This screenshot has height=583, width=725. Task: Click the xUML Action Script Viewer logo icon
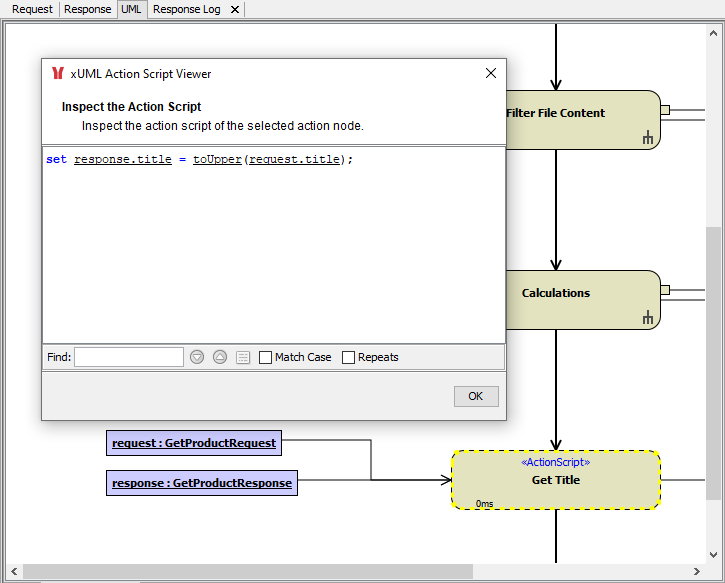[x=58, y=73]
